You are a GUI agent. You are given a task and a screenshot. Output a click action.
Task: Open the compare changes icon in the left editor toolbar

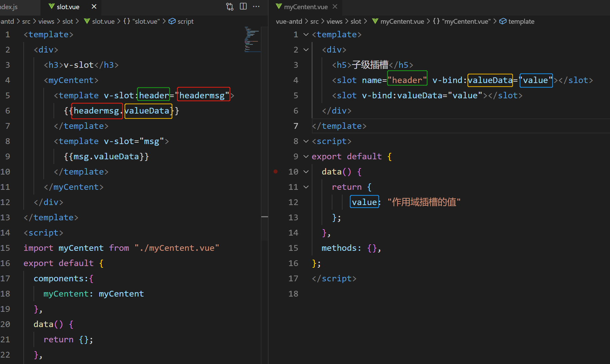coord(230,6)
